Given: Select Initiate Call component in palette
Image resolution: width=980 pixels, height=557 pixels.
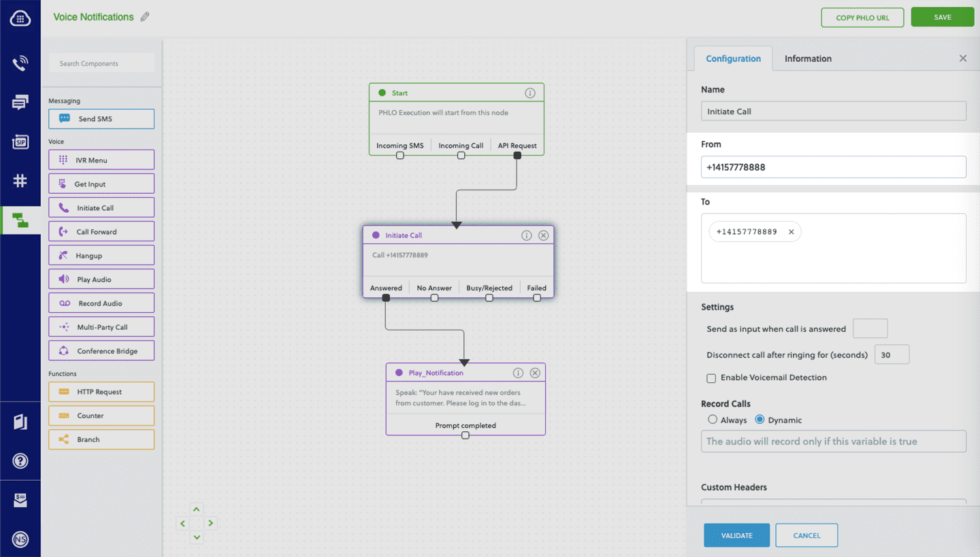Looking at the screenshot, I should [x=101, y=207].
